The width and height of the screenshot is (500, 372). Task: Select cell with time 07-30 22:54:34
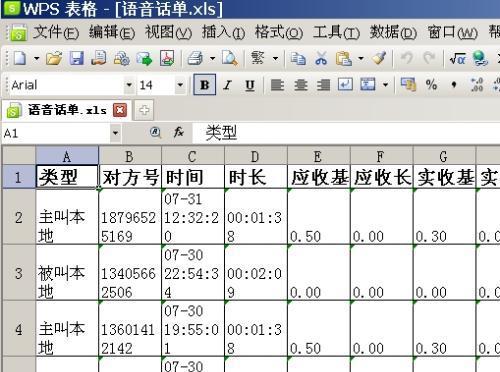193,273
